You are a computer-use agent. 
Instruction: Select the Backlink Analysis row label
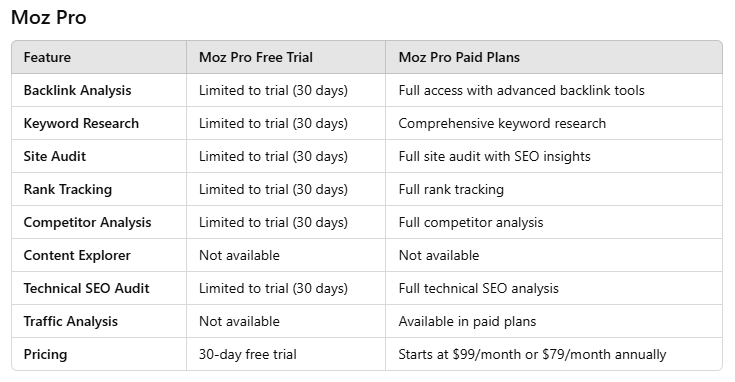pos(77,90)
